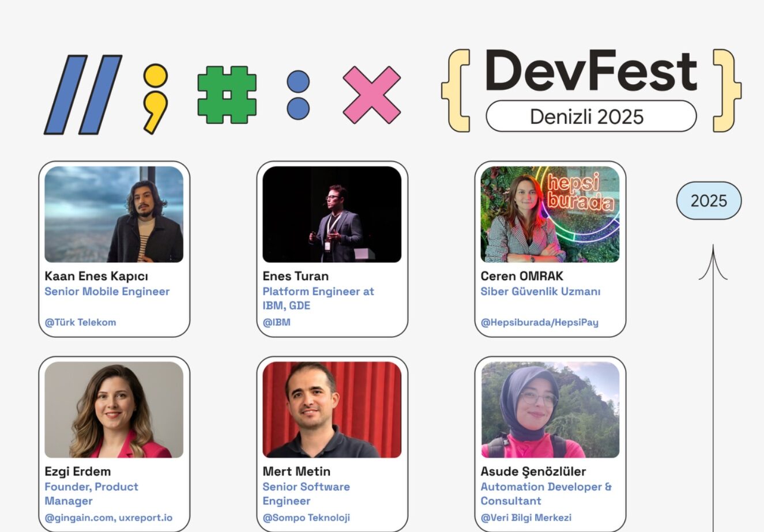Follow the @gingain.com, uxreport.io link

[108, 518]
